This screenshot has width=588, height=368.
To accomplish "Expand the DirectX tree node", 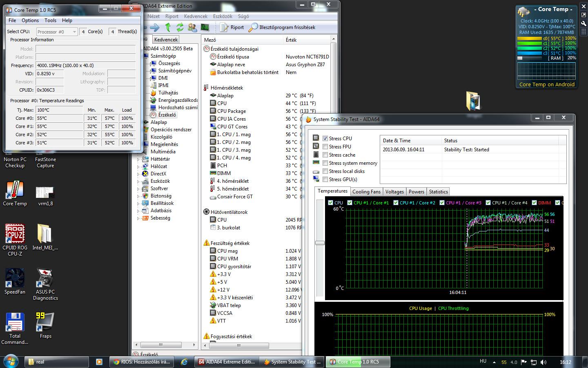I will 138,174.
